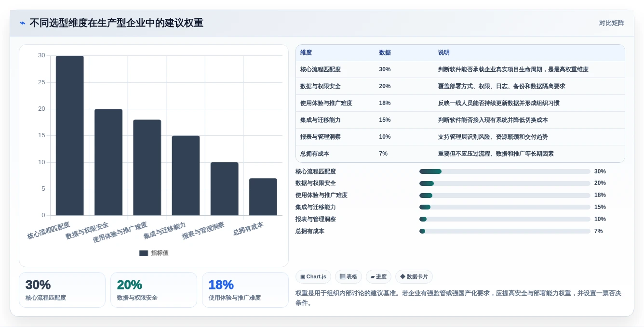Viewport: 644px width, 327px height.
Task: Select the 表格 tag chip
Action: pos(349,277)
